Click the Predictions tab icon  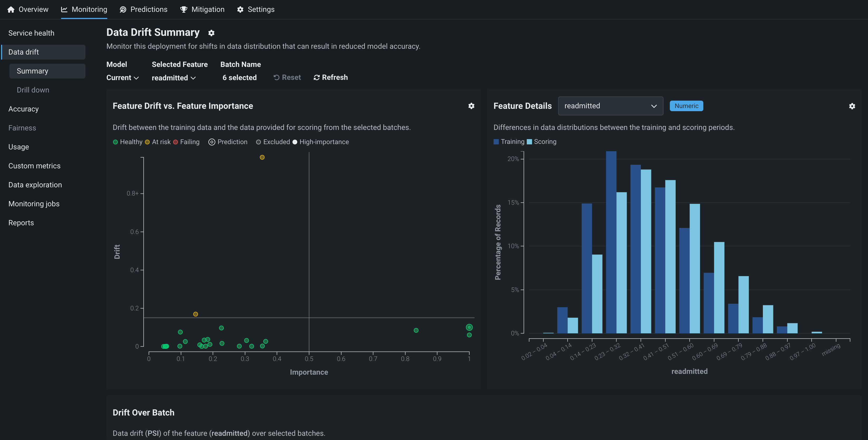tap(123, 9)
